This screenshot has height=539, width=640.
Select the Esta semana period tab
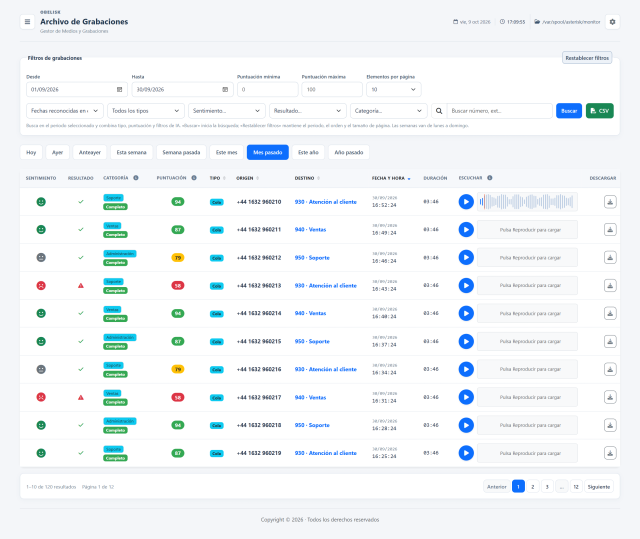coord(131,152)
